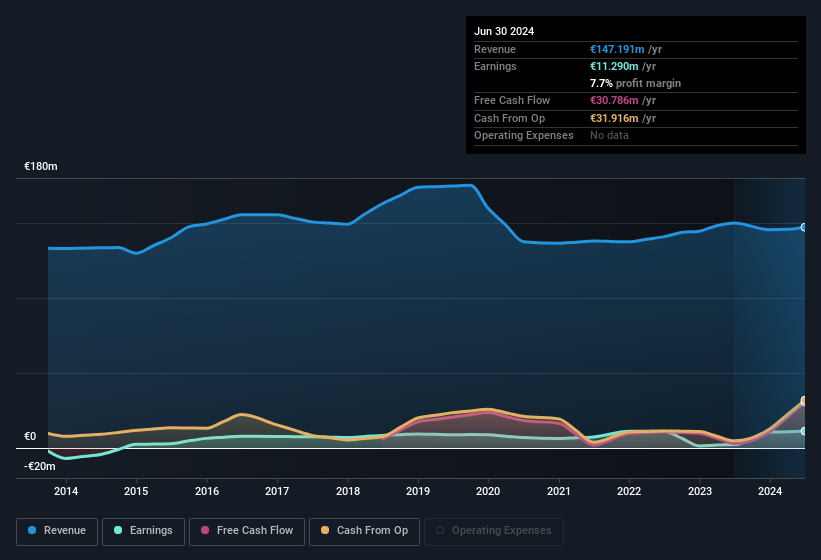Click the 2018 x-axis label
The height and width of the screenshot is (560, 821).
[348, 491]
